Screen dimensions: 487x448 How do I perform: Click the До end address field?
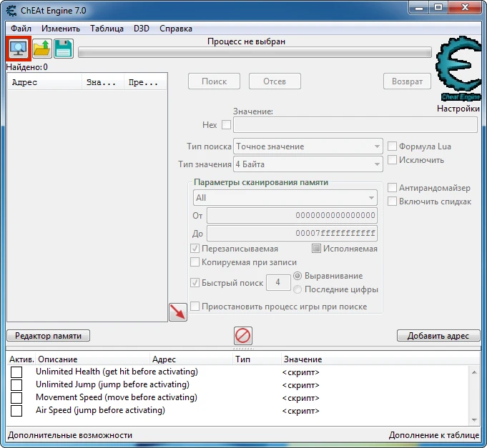(x=292, y=234)
